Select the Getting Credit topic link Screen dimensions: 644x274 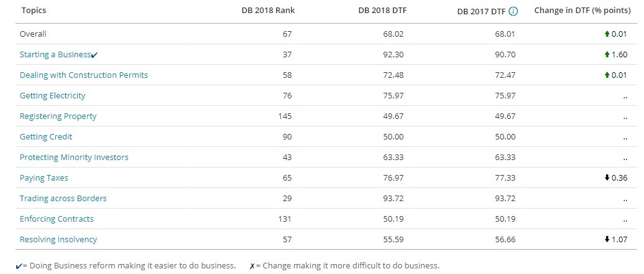(x=46, y=136)
